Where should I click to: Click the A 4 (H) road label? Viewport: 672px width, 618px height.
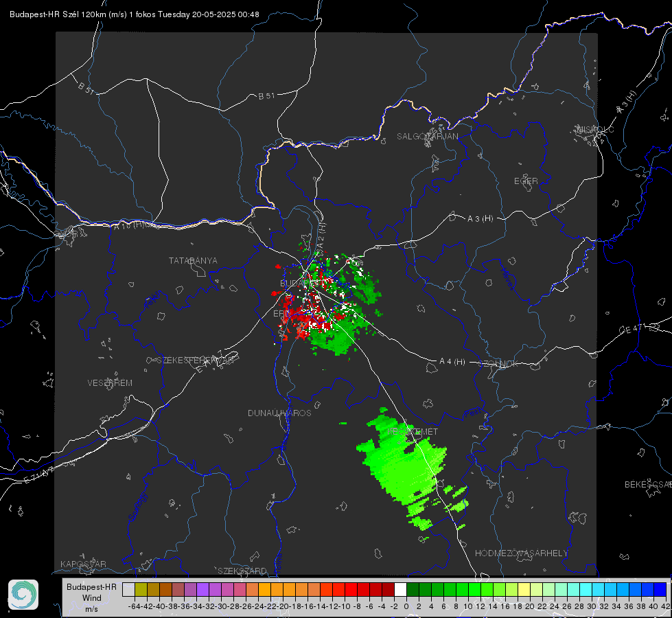(452, 362)
